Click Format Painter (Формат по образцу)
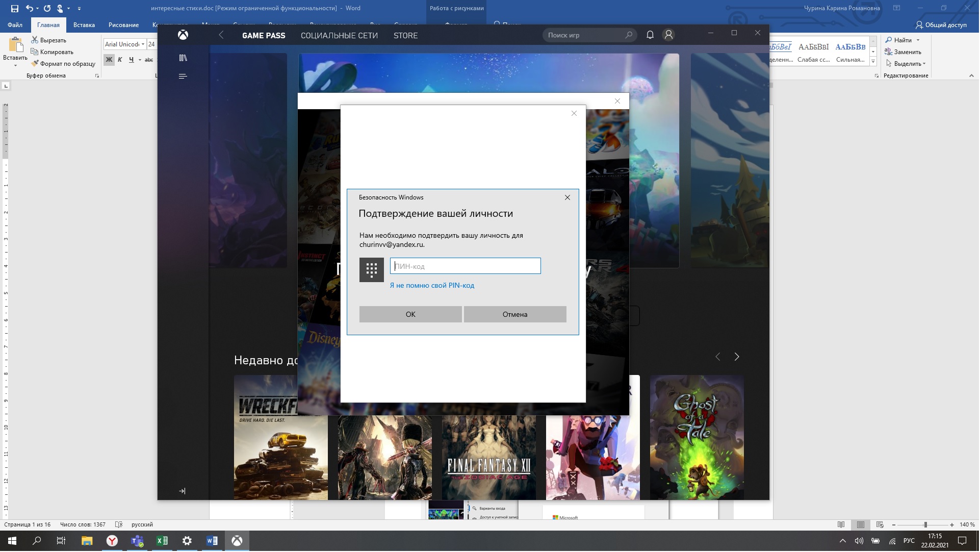The image size is (980, 552). pyautogui.click(x=63, y=64)
